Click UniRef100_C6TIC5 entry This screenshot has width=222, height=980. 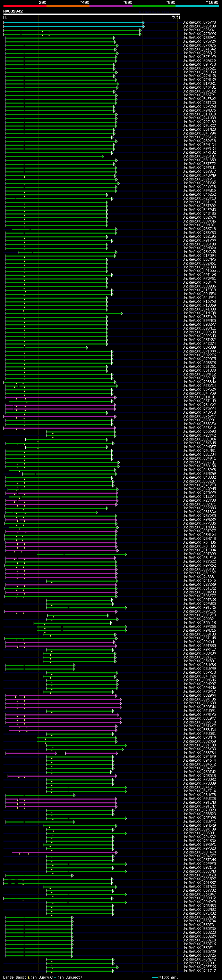(x=199, y=103)
